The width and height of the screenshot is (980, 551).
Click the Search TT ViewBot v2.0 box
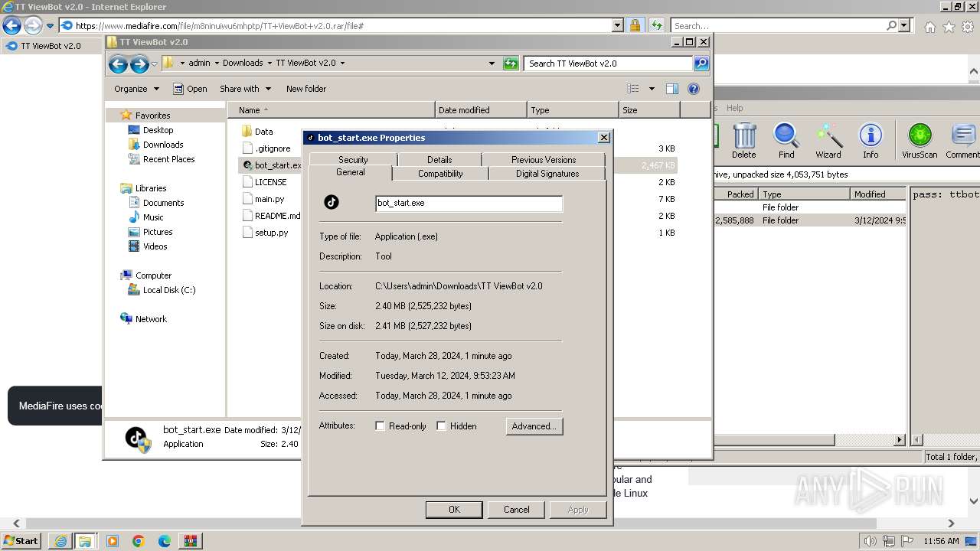(x=609, y=64)
